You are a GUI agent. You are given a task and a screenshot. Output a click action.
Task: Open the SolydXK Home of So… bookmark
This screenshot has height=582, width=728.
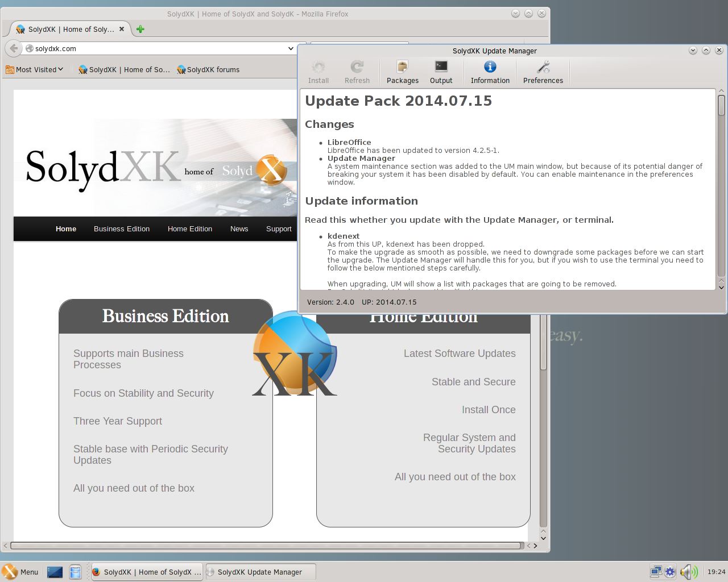point(124,69)
